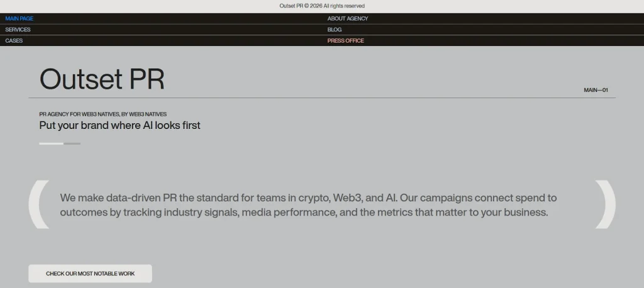Viewport: 644px width, 288px height.
Task: Click the large Outset PR heading logo
Action: coord(102,79)
